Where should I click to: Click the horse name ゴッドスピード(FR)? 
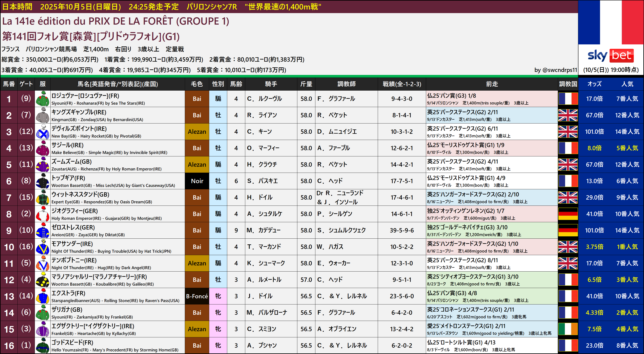pos(72,343)
